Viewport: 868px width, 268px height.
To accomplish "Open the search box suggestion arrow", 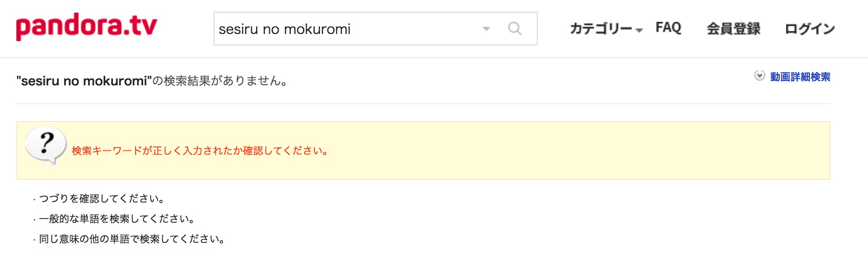I will click(486, 29).
